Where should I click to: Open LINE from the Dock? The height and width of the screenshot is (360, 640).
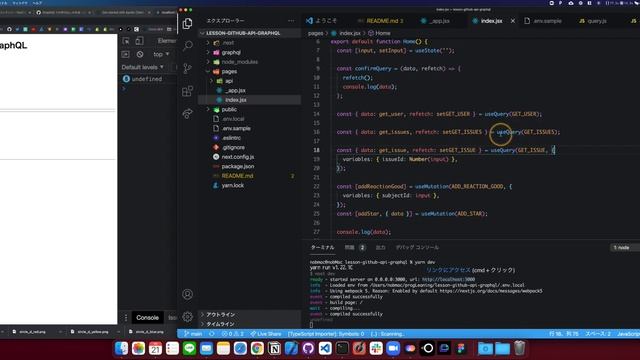coord(189,348)
